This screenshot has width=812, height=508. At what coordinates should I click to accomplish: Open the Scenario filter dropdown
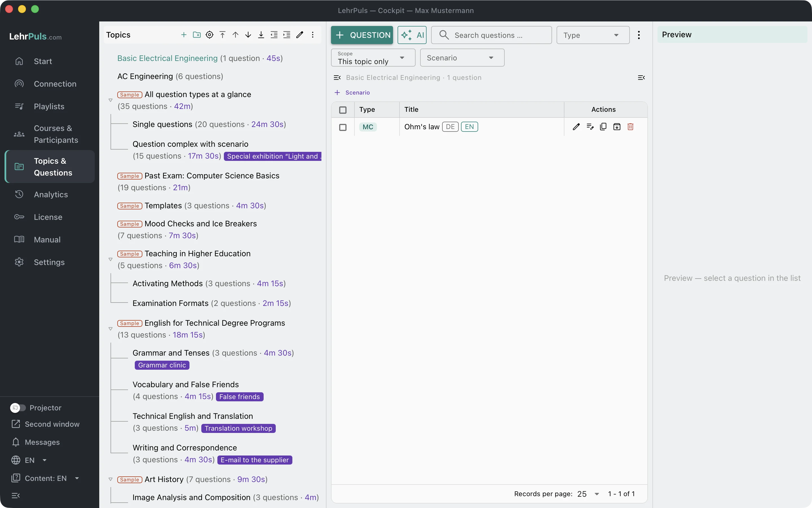462,58
